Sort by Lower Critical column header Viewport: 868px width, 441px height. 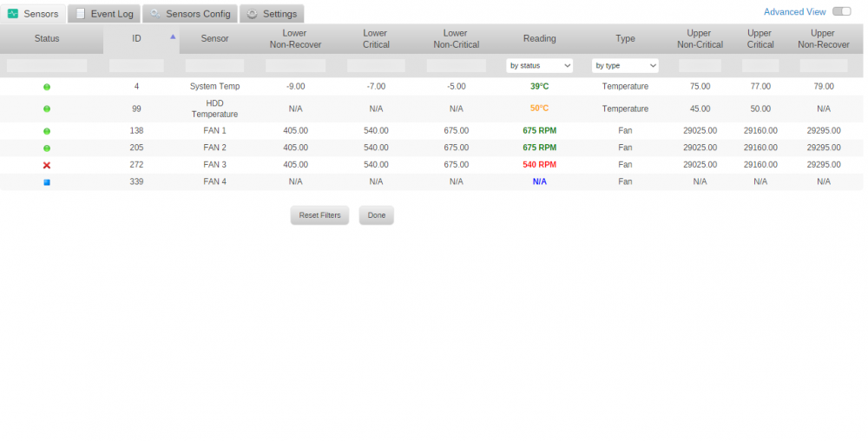(376, 39)
